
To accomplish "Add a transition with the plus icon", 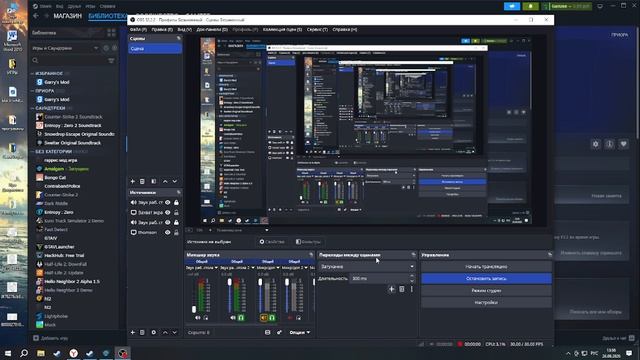I will point(391,289).
